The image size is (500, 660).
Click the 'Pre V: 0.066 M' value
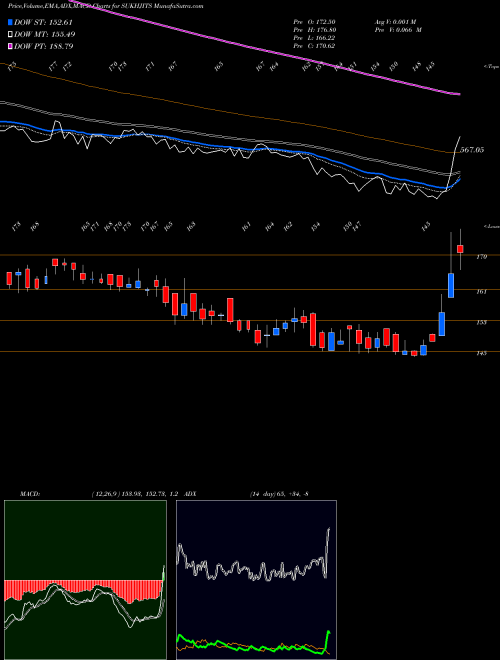click(x=398, y=29)
